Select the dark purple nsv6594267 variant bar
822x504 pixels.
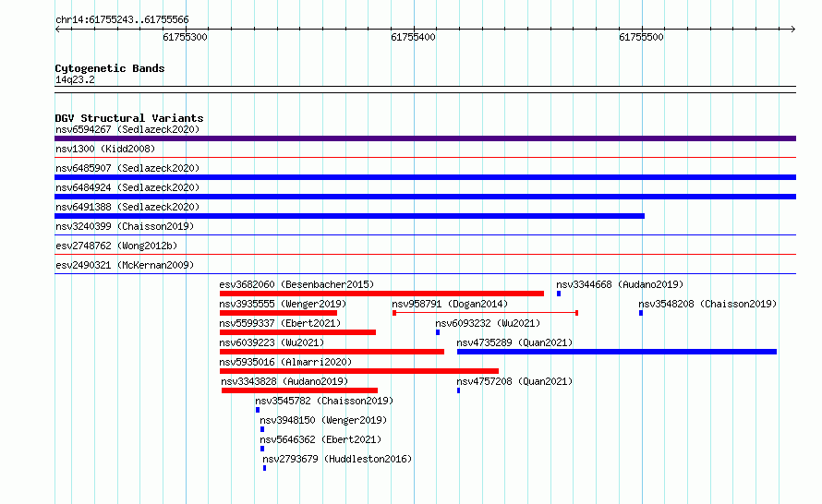[x=425, y=138]
